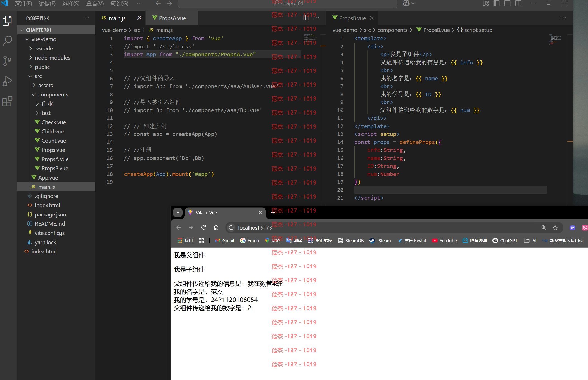Expand the test folder

click(x=56, y=113)
